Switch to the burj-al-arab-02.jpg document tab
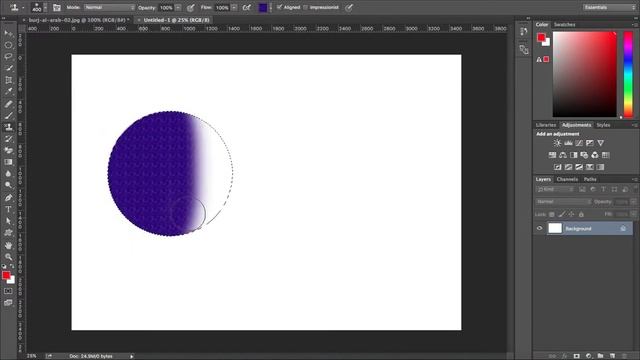The image size is (640, 360). 77,20
